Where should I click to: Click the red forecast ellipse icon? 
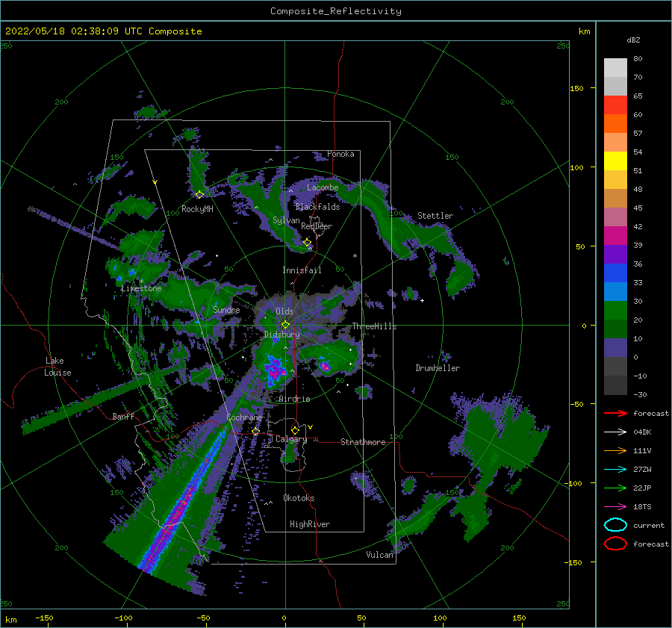tap(615, 544)
